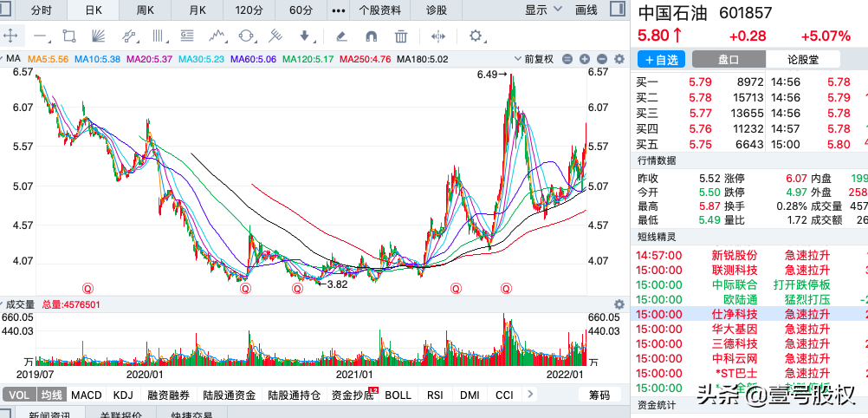The height and width of the screenshot is (418, 868).
Task: Open the 诊股 diagnosis tab
Action: coord(437,10)
